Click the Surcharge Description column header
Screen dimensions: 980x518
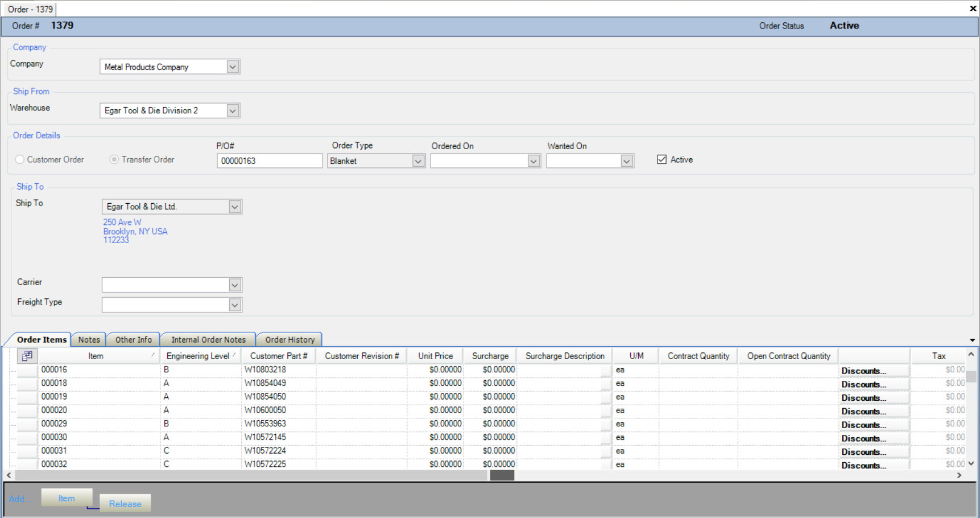click(565, 356)
